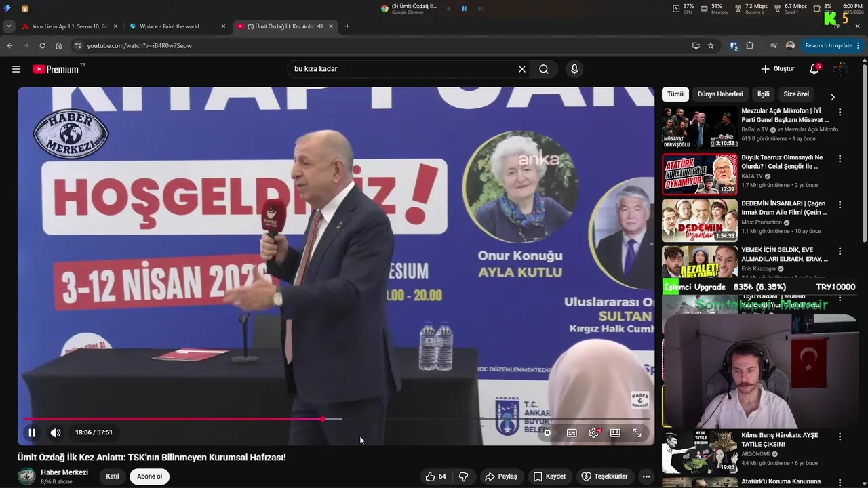
Task: Show more filter chips arrow
Action: point(833,97)
